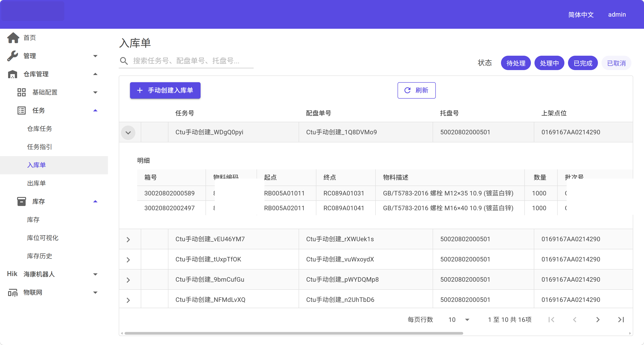Click 配盘单号 Ctu手动创建_pWYDQMp8

point(342,279)
